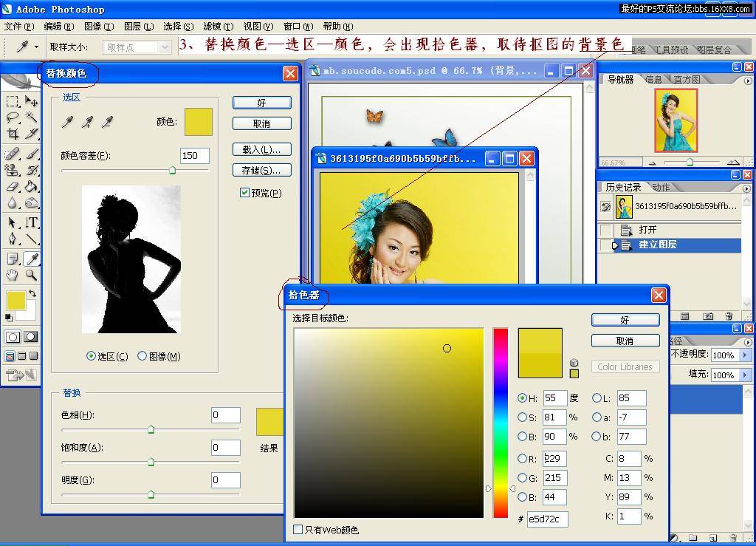Select the S saturation radio button

[x=522, y=417]
